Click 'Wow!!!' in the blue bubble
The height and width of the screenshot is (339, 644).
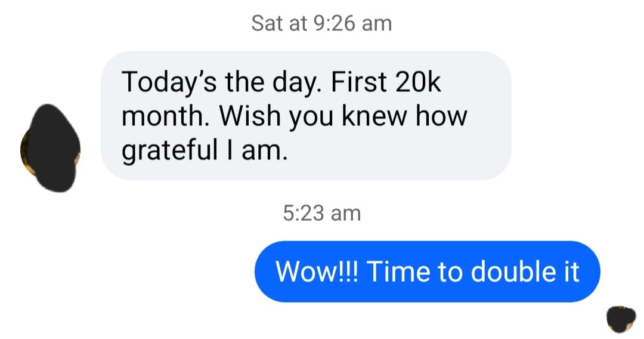tap(317, 272)
